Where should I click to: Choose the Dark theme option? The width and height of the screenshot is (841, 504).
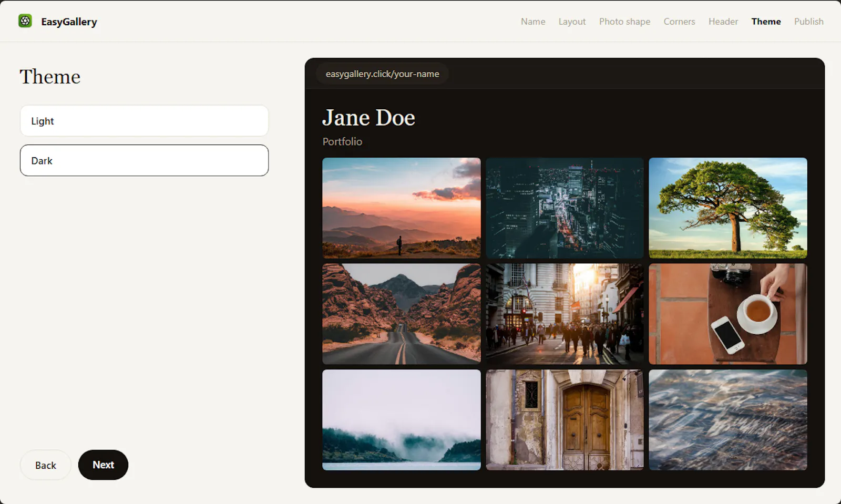point(144,160)
